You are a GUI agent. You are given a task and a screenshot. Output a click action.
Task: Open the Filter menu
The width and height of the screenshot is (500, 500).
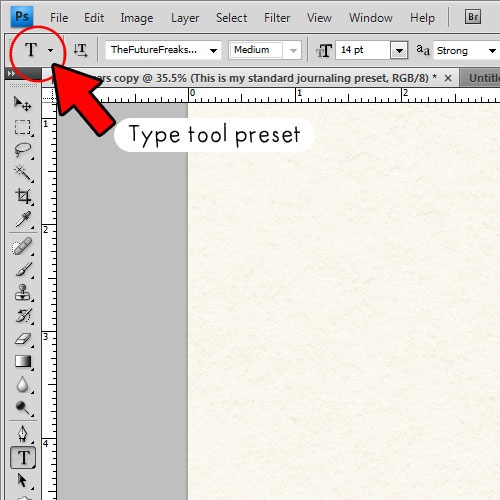pos(277,18)
